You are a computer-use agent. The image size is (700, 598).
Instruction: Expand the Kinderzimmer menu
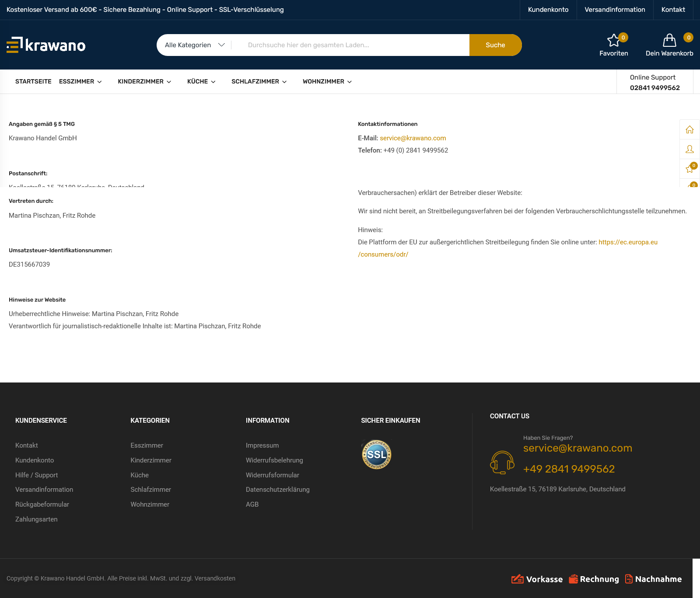coord(144,82)
